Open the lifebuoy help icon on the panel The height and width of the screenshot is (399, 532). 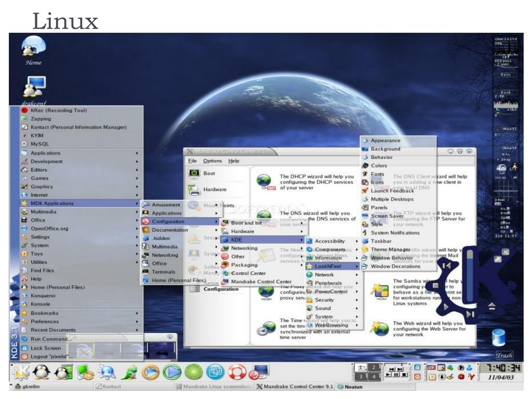(236, 372)
